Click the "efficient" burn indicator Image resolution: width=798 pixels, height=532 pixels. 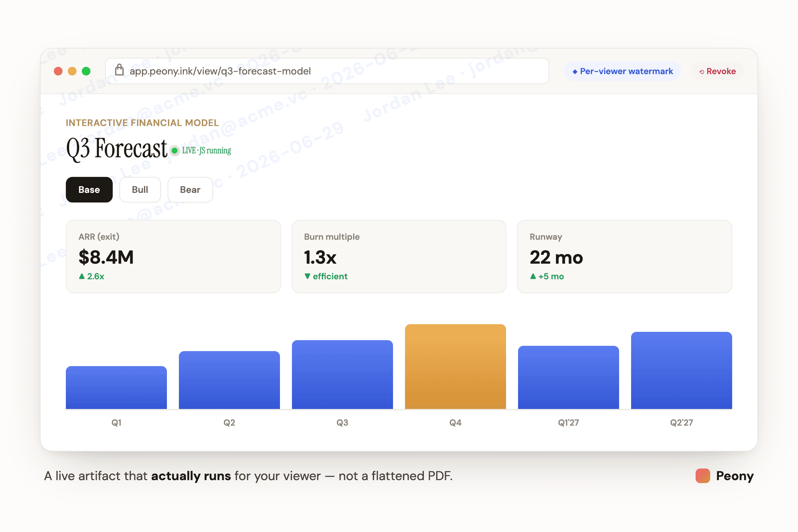coord(326,277)
